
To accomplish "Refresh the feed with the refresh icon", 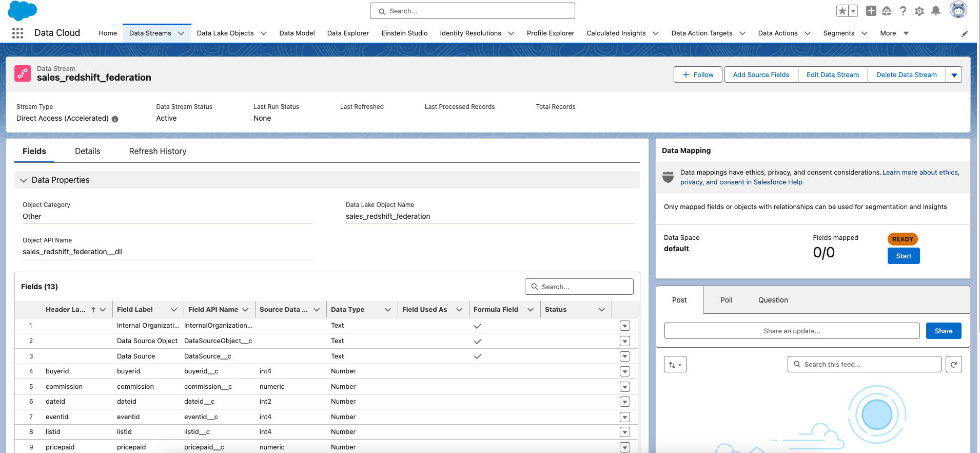I will [x=954, y=364].
